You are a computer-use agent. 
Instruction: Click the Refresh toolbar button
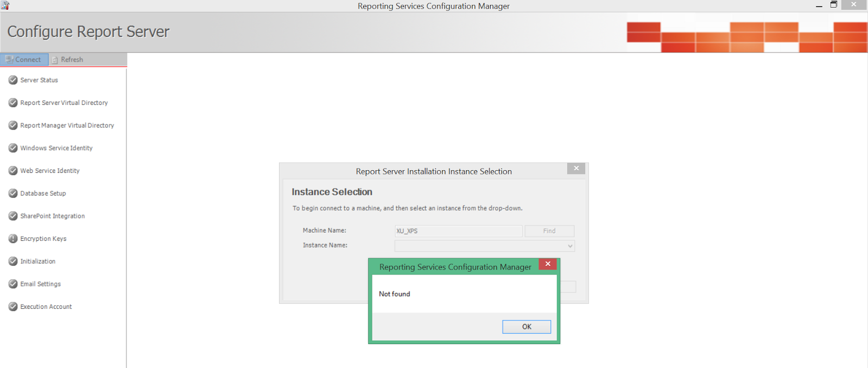click(x=68, y=59)
